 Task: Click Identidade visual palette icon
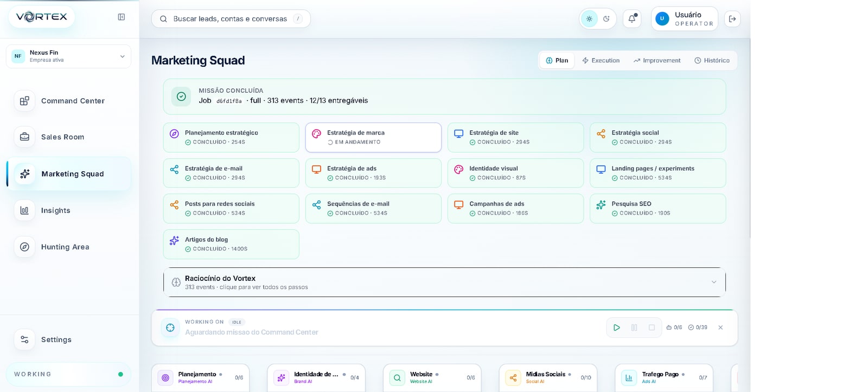[459, 169]
